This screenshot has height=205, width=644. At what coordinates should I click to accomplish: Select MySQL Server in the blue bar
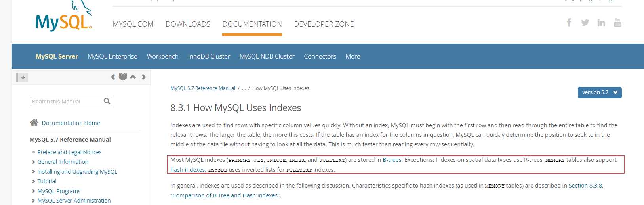tap(57, 56)
